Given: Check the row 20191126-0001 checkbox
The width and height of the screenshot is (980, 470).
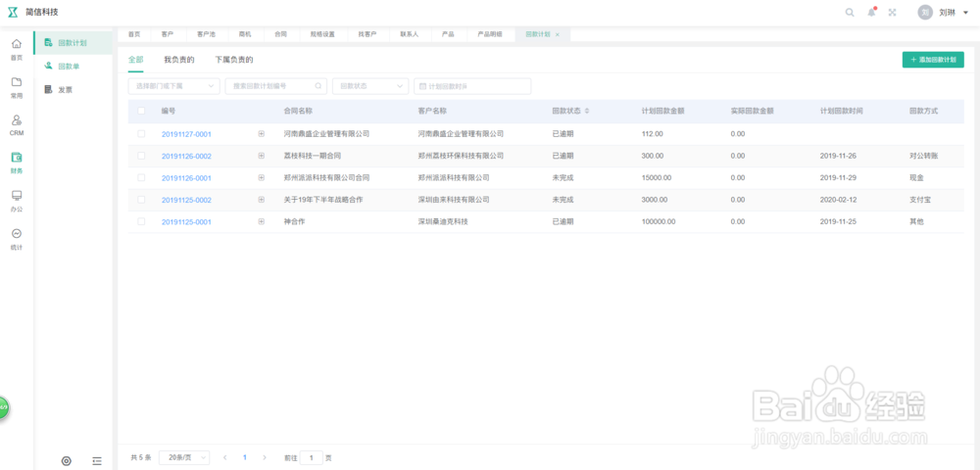Looking at the screenshot, I should [141, 177].
